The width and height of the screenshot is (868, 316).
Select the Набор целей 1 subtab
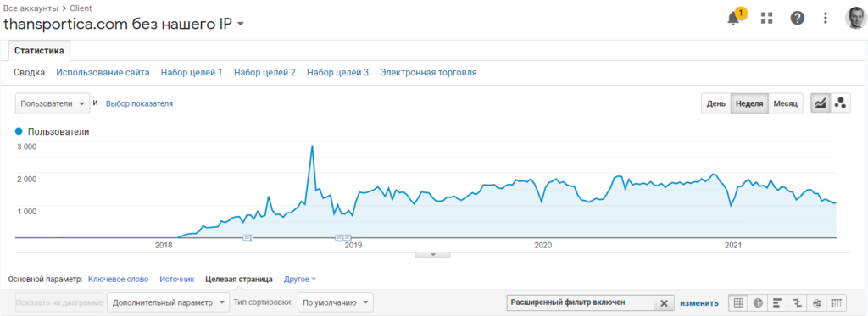click(x=192, y=73)
